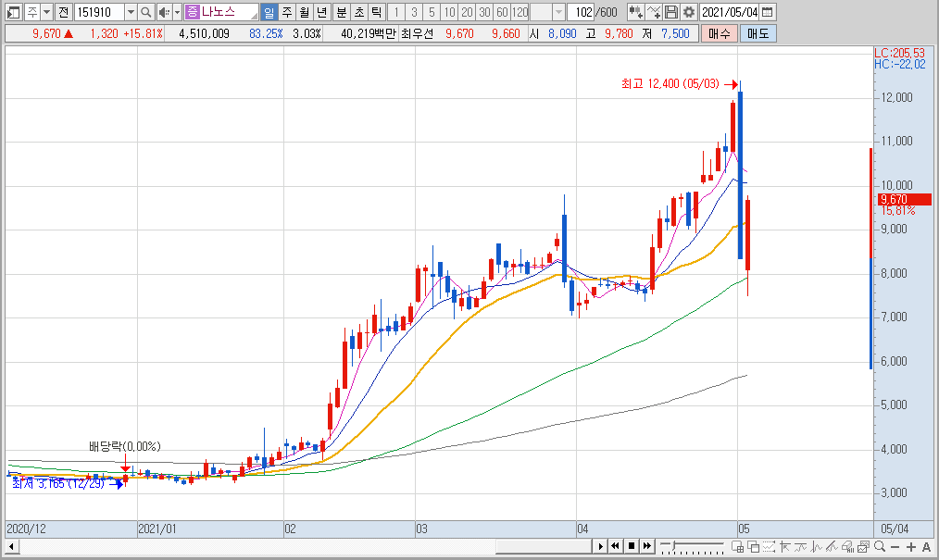Select interval 5 button
The width and height of the screenshot is (939, 560).
point(432,12)
